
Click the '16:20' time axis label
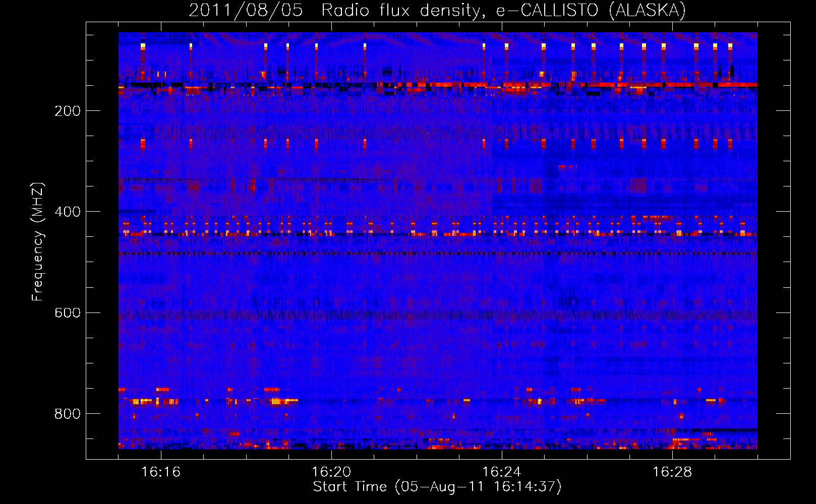click(x=331, y=472)
